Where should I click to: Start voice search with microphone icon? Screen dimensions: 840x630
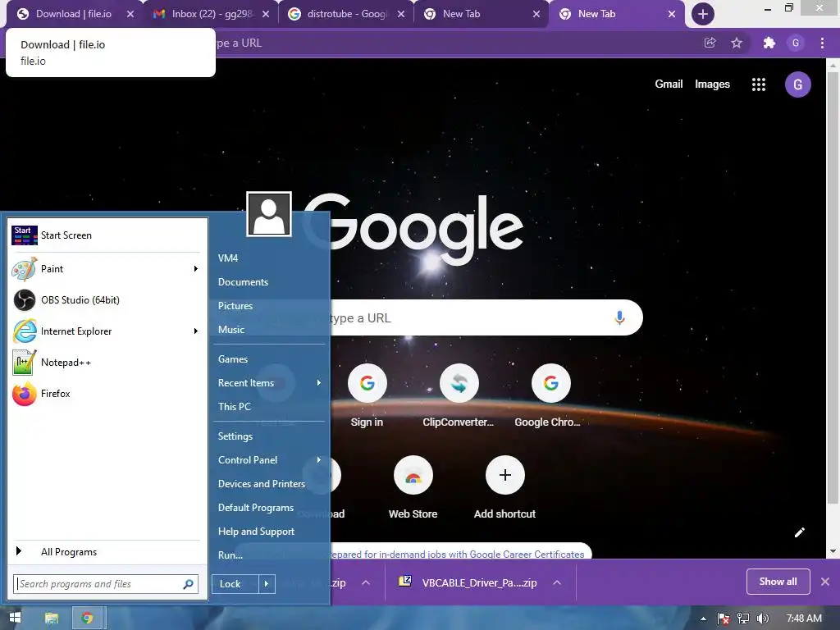click(x=619, y=317)
